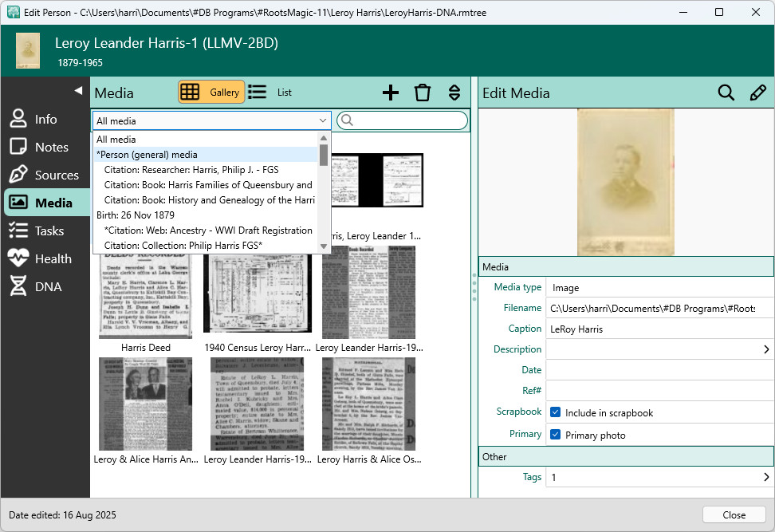The image size is (775, 532).
Task: Select the WWI draft registration card thumbnail
Action: (378, 180)
